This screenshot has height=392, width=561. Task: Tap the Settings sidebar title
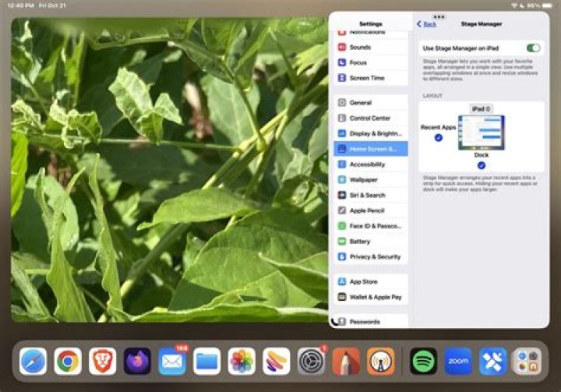point(371,24)
